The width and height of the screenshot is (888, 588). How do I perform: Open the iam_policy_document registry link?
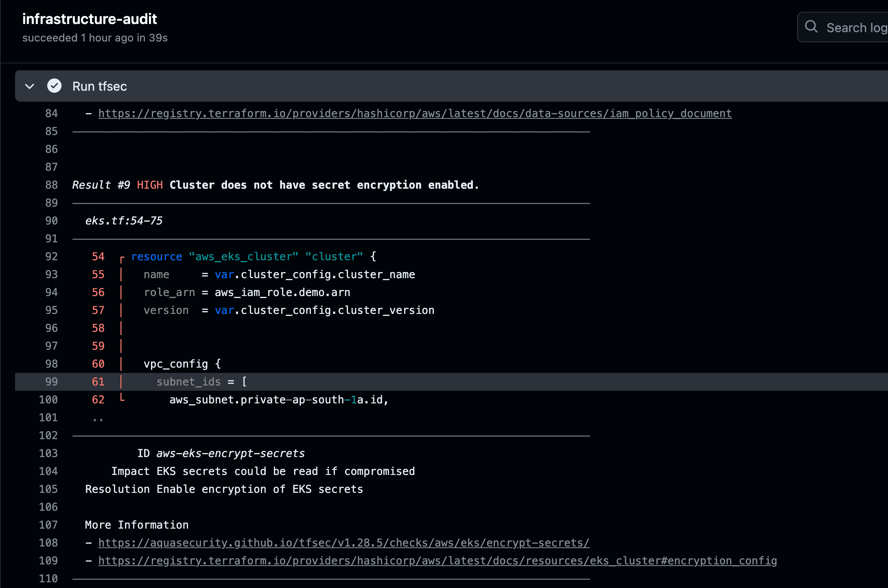pos(415,113)
